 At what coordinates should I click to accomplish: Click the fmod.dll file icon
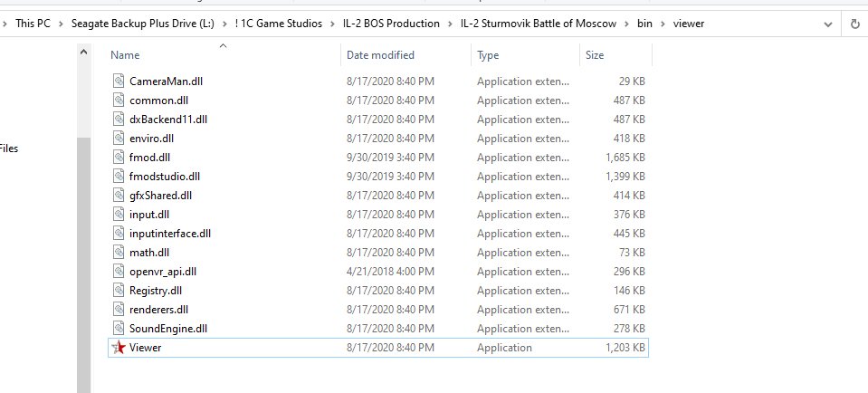click(119, 158)
